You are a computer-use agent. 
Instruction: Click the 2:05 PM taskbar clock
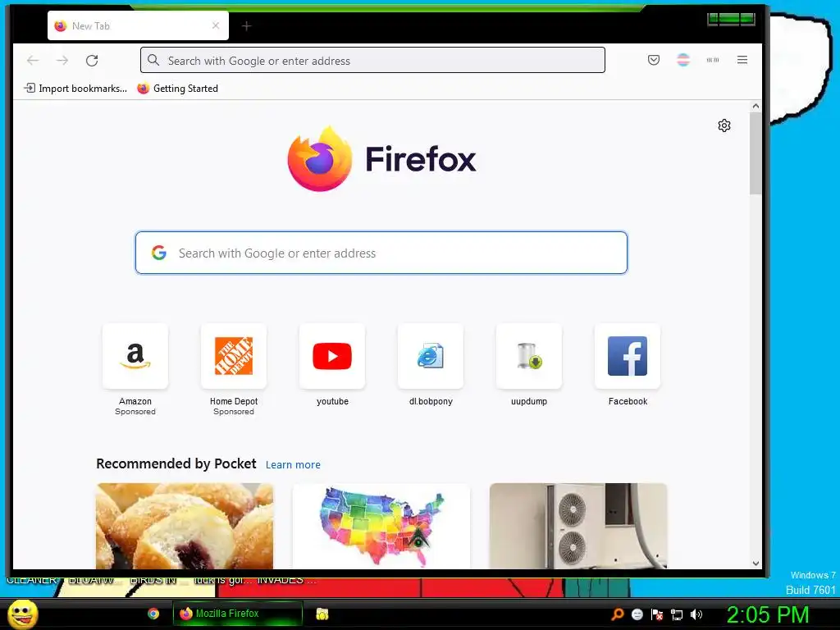tap(767, 614)
